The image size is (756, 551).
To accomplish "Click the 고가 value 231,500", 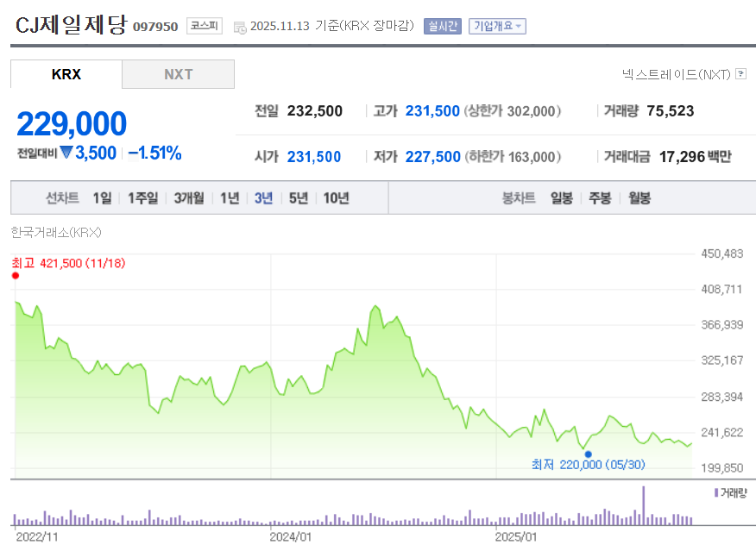I will click(432, 110).
